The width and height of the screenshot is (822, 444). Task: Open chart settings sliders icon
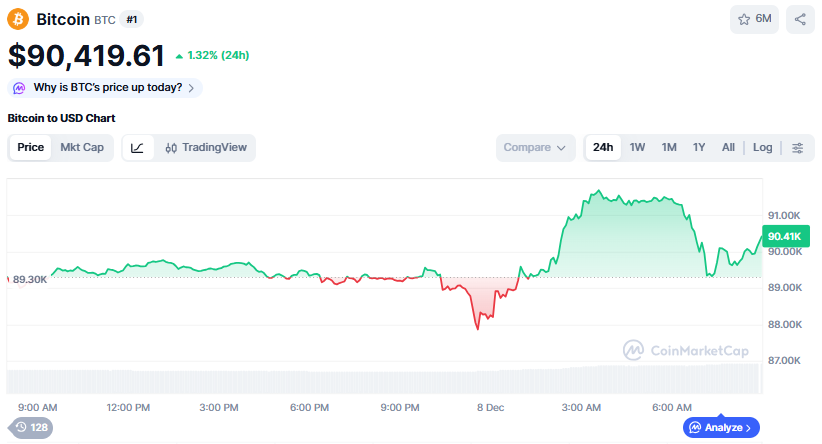click(x=797, y=148)
